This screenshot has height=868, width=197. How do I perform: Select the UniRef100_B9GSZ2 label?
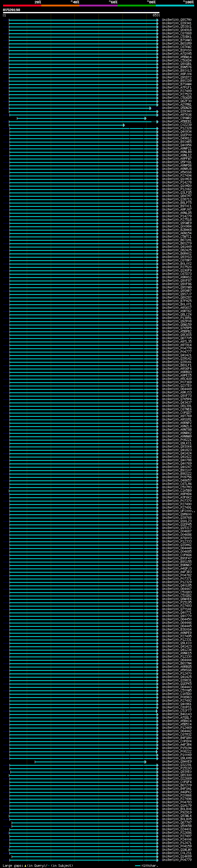click(177, 474)
